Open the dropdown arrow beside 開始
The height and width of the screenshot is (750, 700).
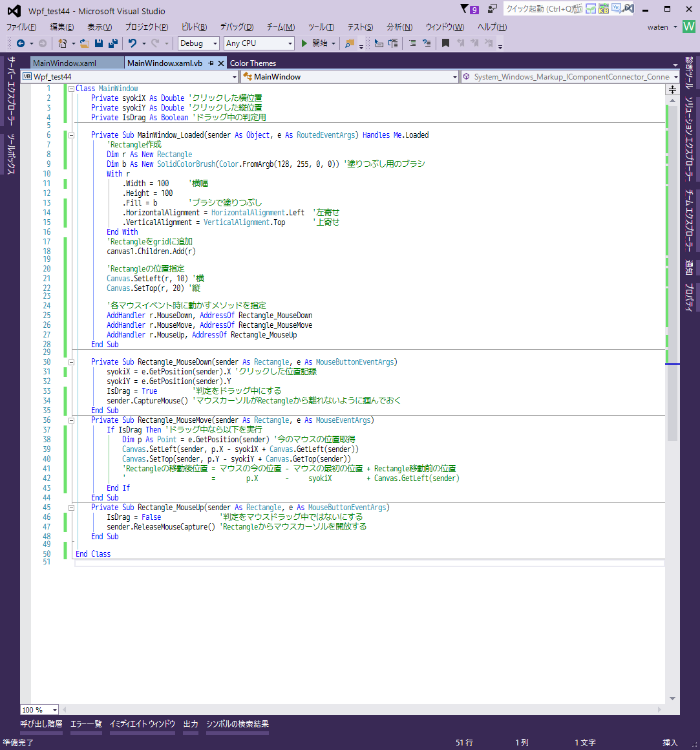[x=334, y=43]
